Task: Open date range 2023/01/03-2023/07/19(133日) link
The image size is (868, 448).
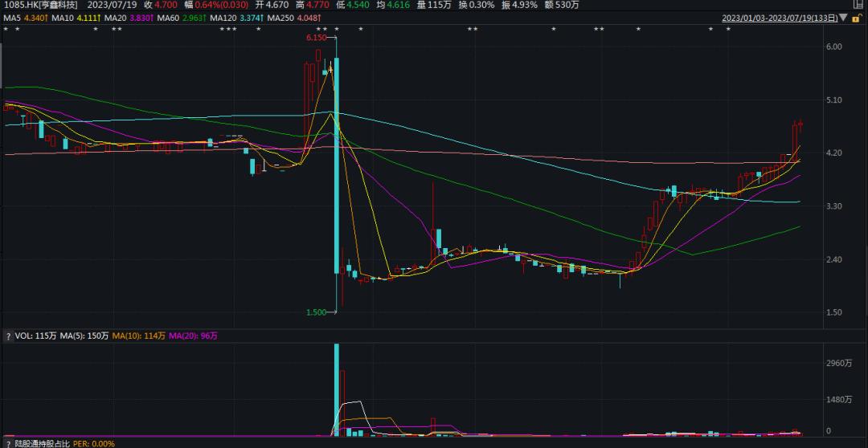Action: click(x=780, y=18)
